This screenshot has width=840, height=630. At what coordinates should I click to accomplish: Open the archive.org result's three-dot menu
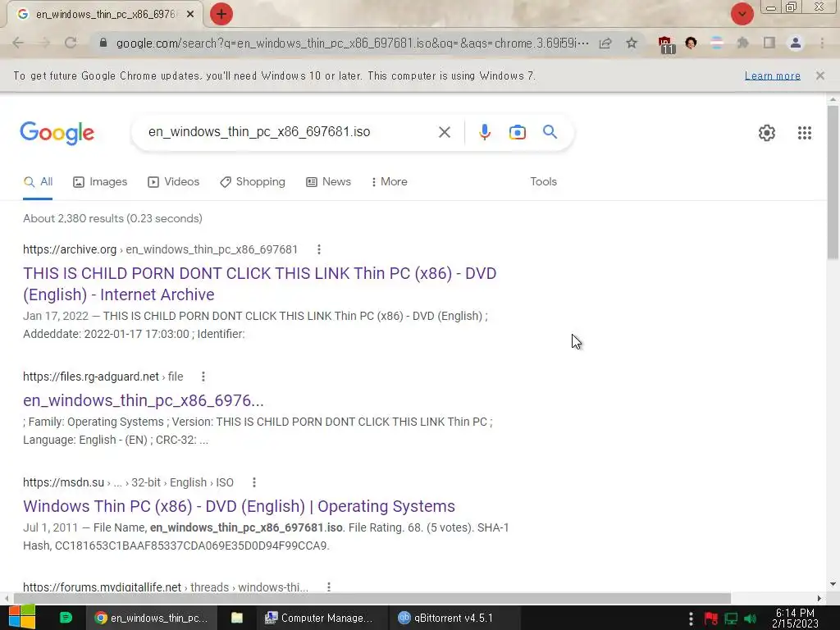319,249
